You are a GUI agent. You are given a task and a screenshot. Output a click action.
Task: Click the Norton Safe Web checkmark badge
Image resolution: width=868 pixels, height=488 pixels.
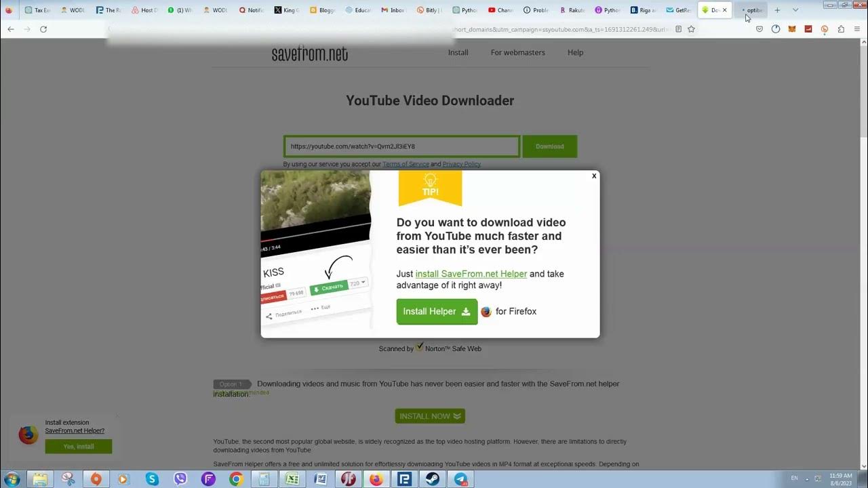coord(420,346)
